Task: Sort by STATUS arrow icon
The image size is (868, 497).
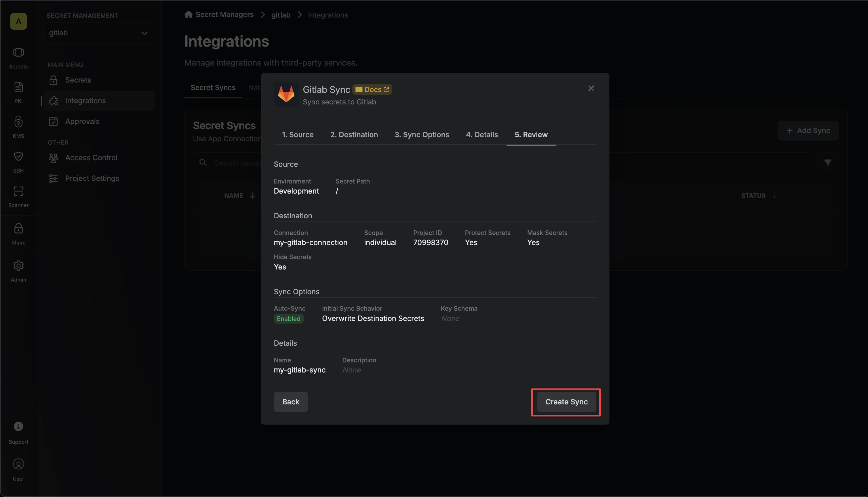Action: [x=775, y=196]
